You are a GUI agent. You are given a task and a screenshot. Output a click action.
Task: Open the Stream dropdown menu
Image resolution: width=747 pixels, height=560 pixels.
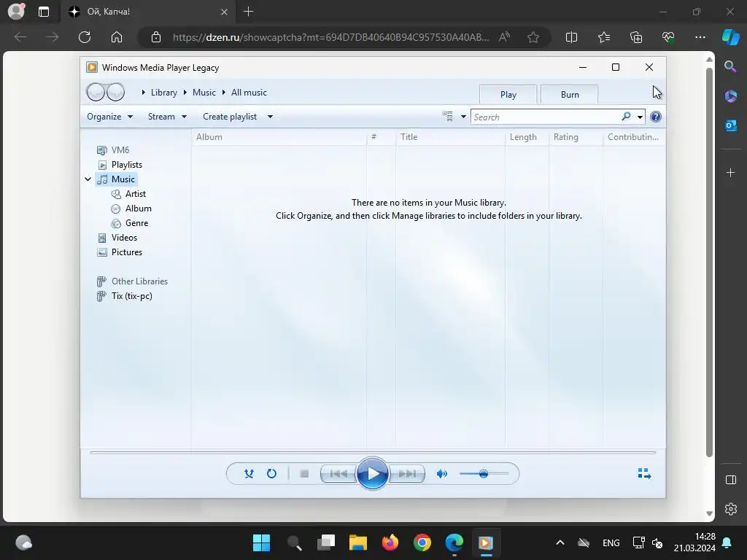tap(167, 117)
